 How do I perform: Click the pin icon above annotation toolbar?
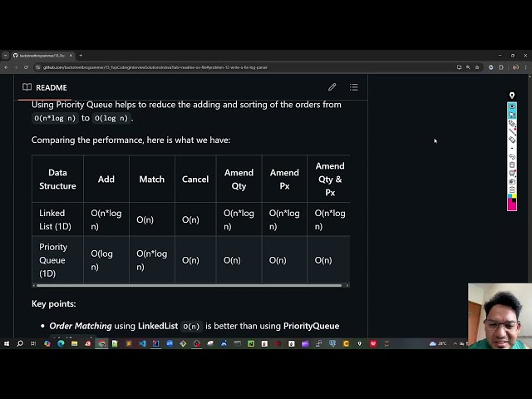click(x=512, y=96)
